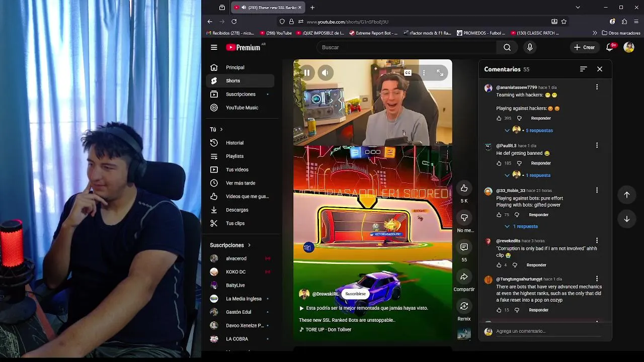Dislike the @PaulRL3 comment

point(519,163)
